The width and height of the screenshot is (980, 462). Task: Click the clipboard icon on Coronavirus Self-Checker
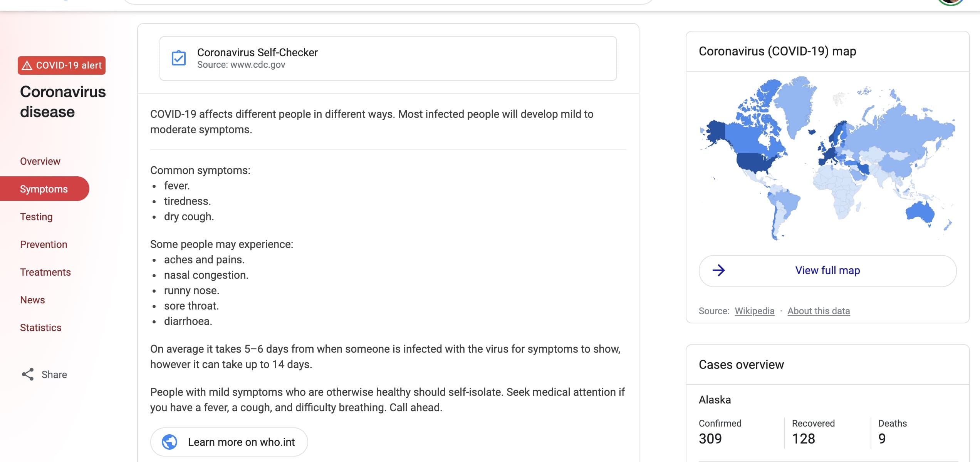178,58
